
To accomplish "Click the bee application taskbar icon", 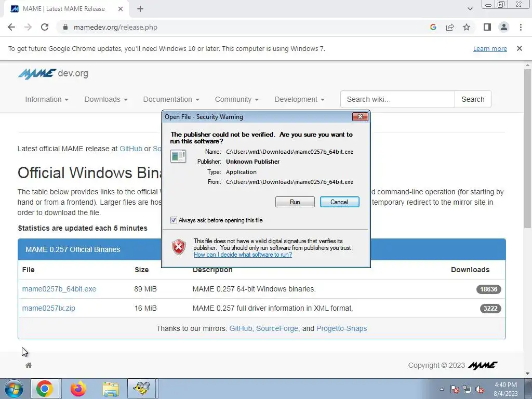I will click(x=141, y=389).
